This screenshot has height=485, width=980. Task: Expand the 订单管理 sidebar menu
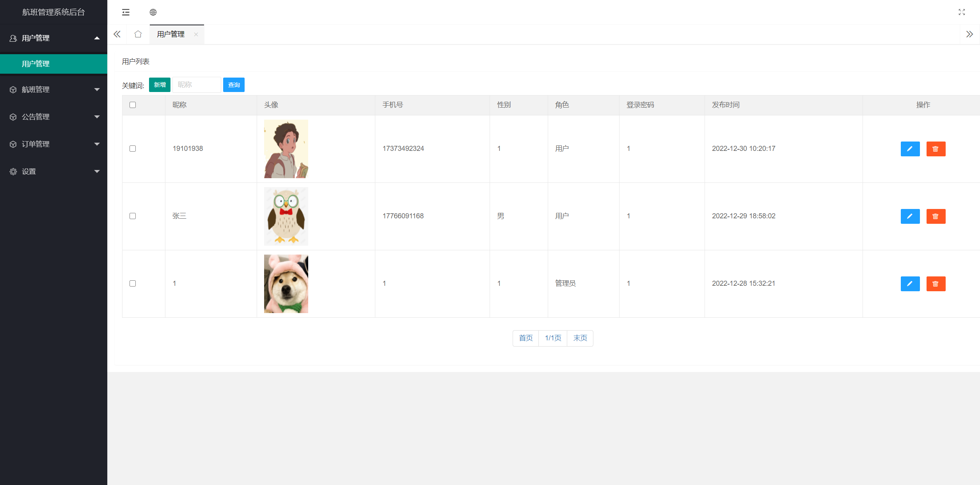pyautogui.click(x=53, y=144)
